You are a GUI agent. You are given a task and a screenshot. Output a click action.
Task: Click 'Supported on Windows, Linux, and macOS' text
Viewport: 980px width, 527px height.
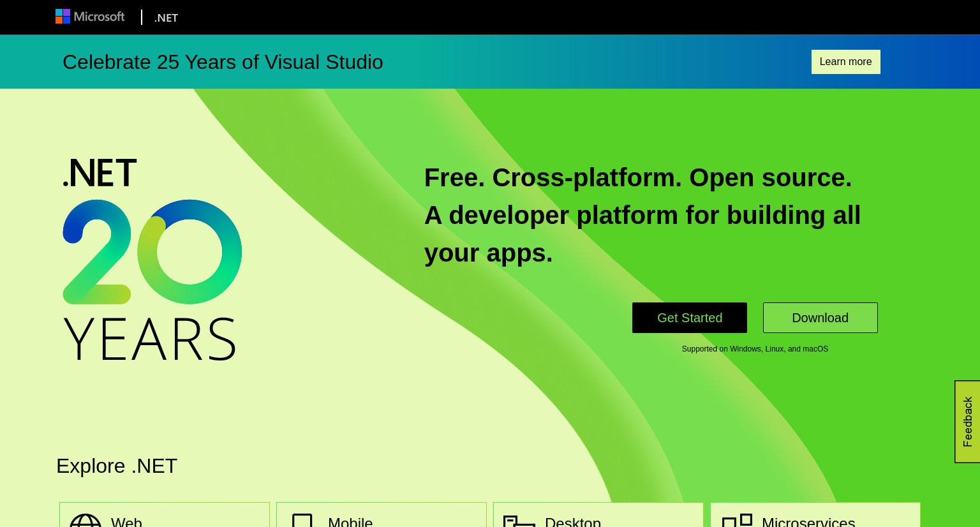pyautogui.click(x=755, y=349)
